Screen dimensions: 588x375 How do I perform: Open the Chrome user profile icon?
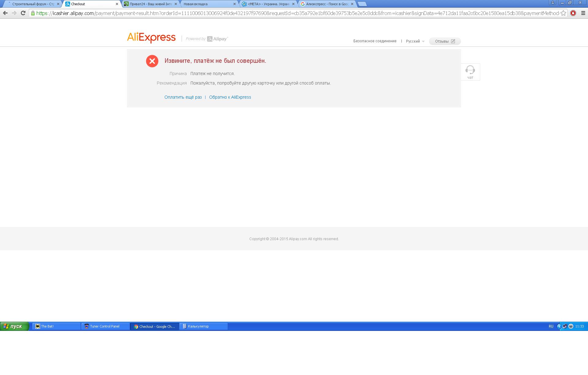tap(553, 2)
